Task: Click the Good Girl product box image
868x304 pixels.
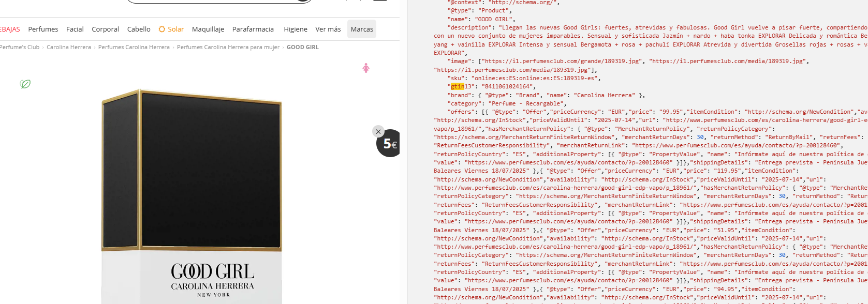Action: click(x=192, y=196)
